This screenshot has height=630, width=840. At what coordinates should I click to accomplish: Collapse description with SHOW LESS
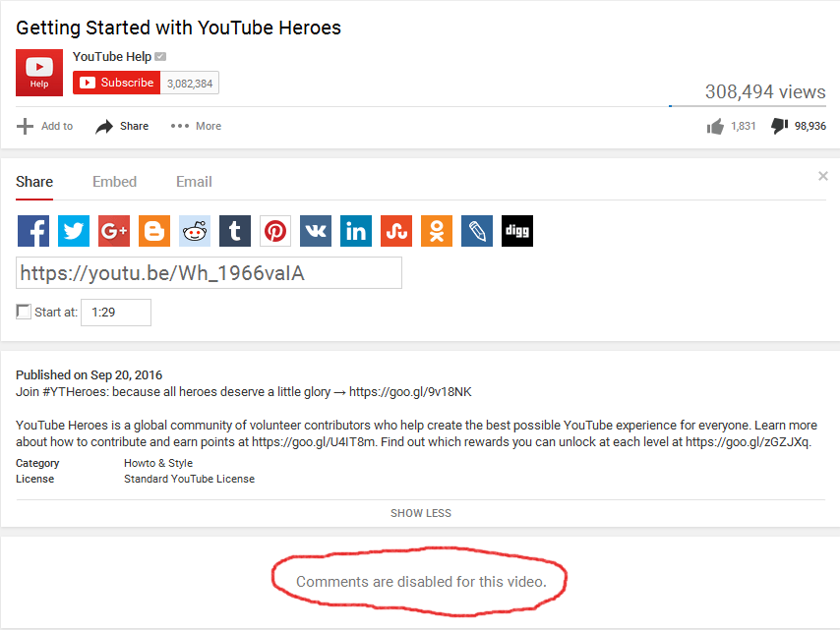[x=421, y=513]
